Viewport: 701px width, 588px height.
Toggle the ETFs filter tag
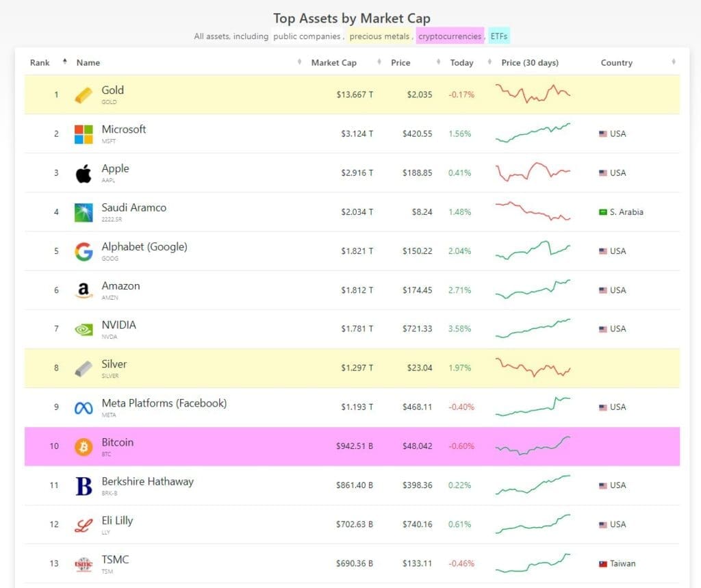coord(499,36)
